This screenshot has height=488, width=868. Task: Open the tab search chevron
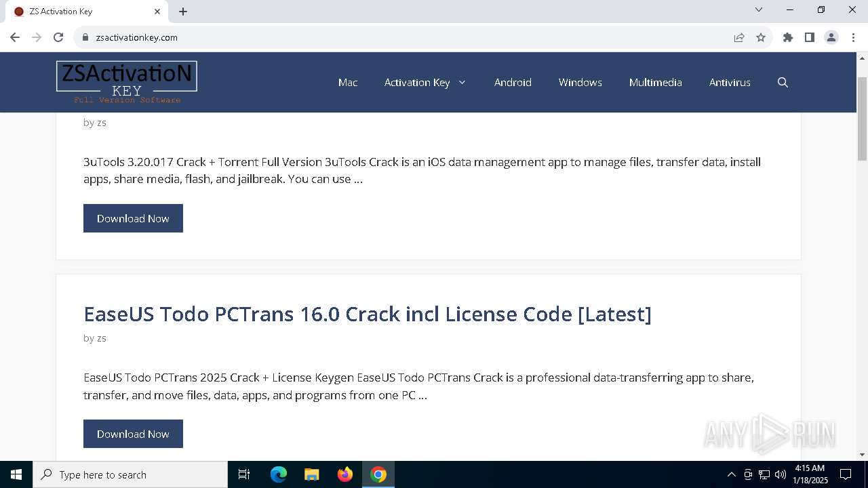click(x=759, y=9)
